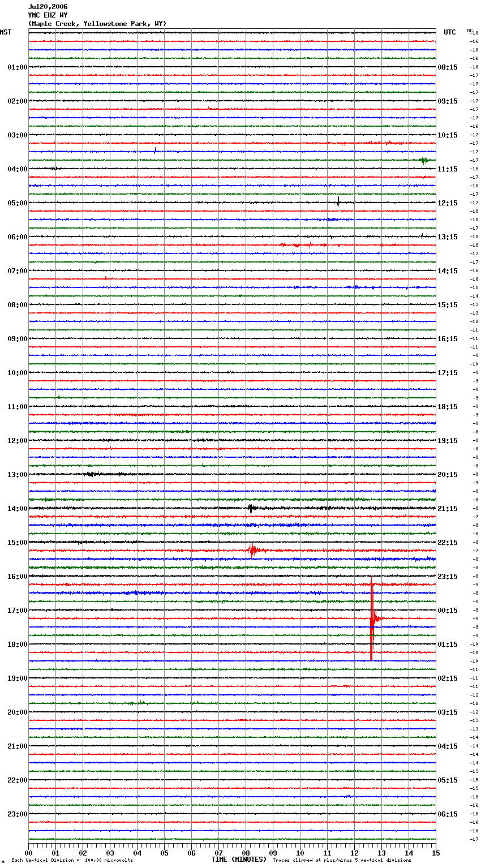This screenshot has height=868, width=481.
Task: Click the 14:15 UTC time label
Action: pyautogui.click(x=448, y=271)
